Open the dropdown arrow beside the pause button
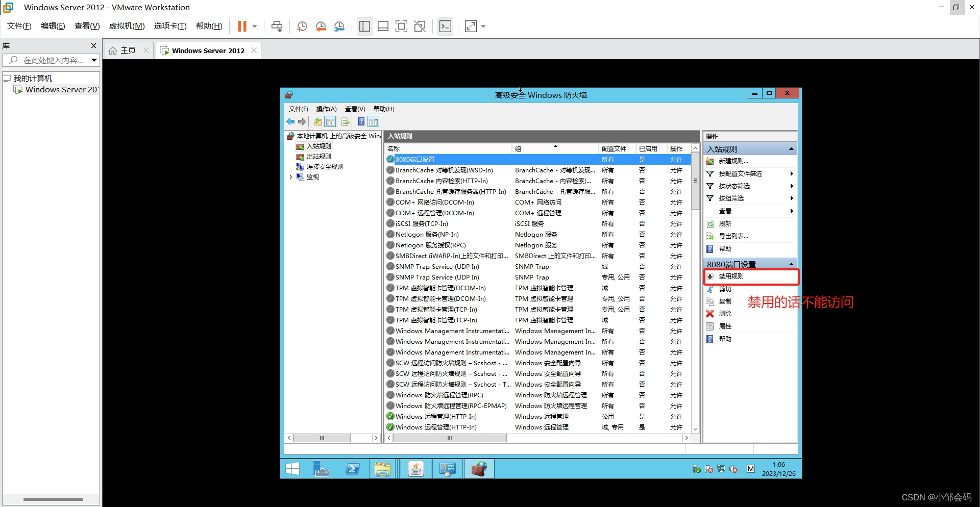Image resolution: width=980 pixels, height=507 pixels. (x=255, y=27)
